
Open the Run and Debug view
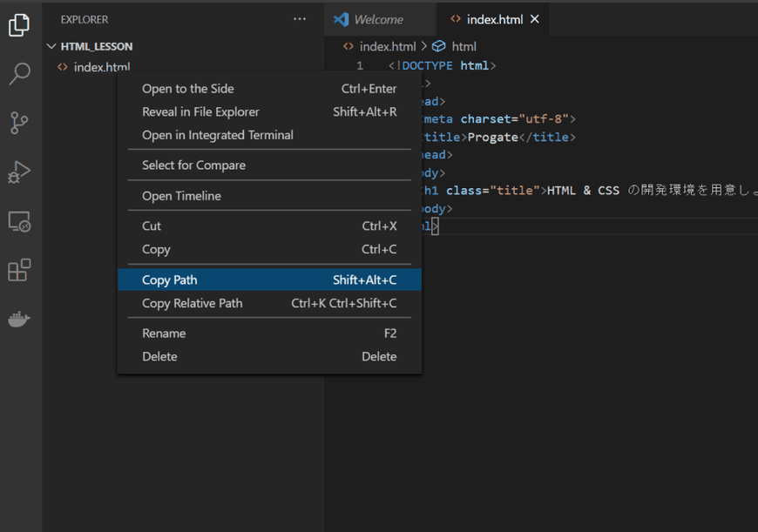(19, 172)
